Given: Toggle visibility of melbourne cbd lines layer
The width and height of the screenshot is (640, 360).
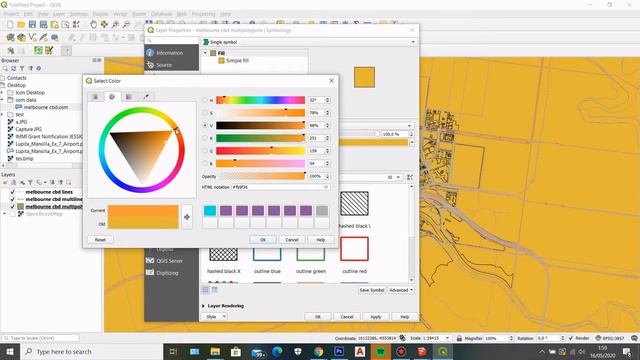Looking at the screenshot, I should [x=12, y=192].
